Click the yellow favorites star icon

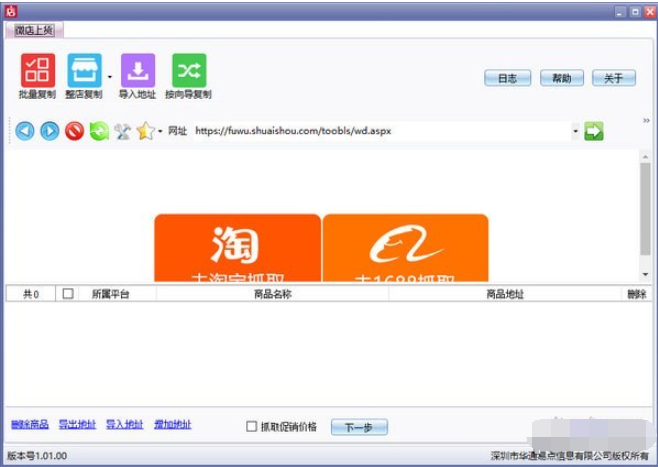coord(146,131)
